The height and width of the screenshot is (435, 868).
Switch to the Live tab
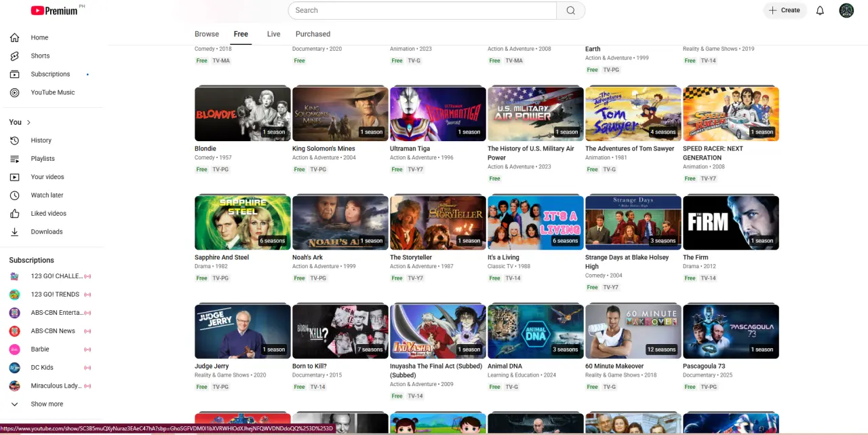274,34
